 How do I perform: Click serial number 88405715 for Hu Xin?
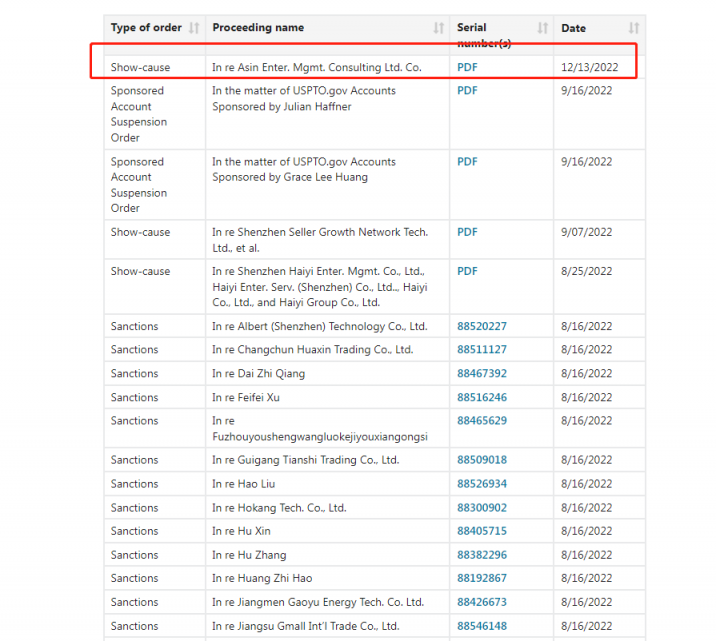pos(482,531)
